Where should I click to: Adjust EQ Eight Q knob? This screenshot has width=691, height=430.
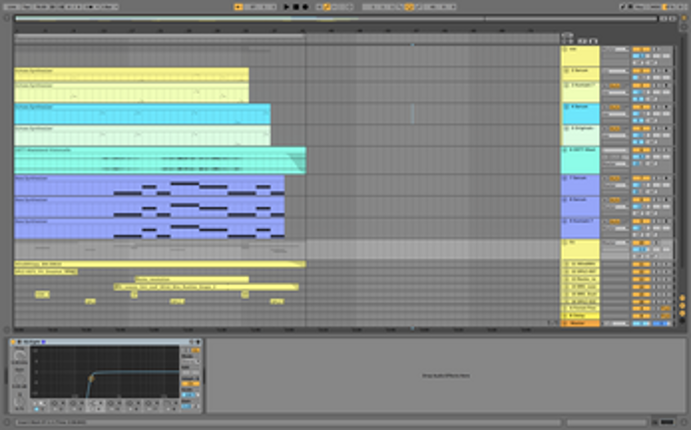pyautogui.click(x=19, y=402)
